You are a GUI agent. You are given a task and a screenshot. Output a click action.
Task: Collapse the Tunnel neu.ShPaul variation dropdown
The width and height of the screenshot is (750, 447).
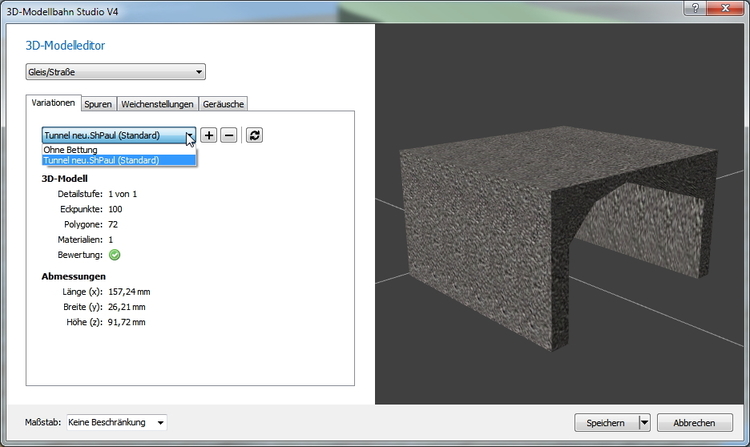pos(189,135)
